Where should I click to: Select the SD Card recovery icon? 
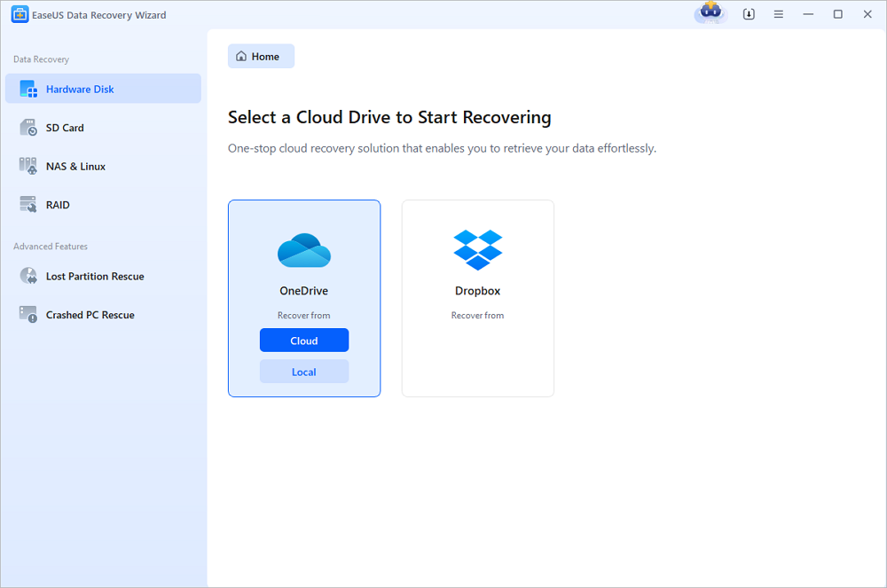[x=28, y=128]
